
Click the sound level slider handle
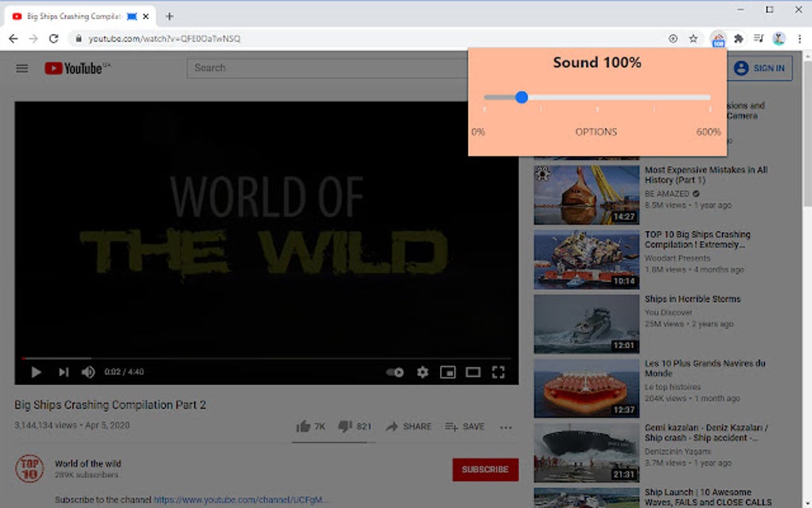point(521,97)
